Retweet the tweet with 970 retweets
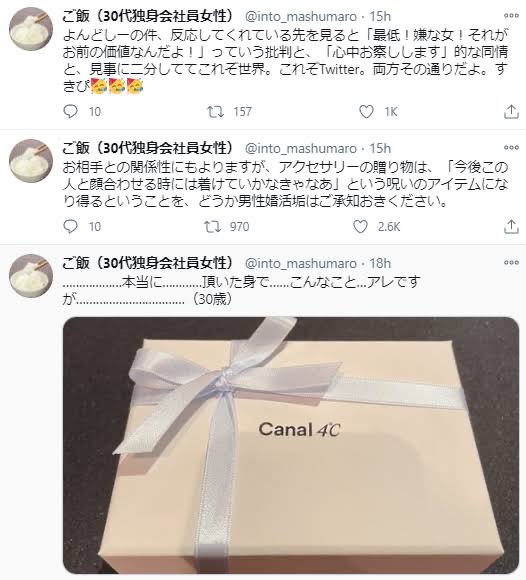Image resolution: width=526 pixels, height=580 pixels. (213, 226)
